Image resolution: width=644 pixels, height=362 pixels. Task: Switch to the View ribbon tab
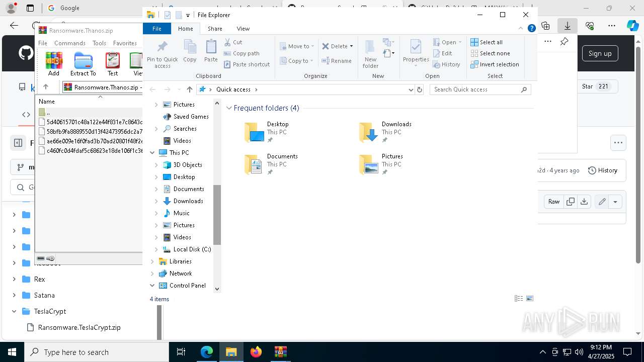tap(243, 29)
